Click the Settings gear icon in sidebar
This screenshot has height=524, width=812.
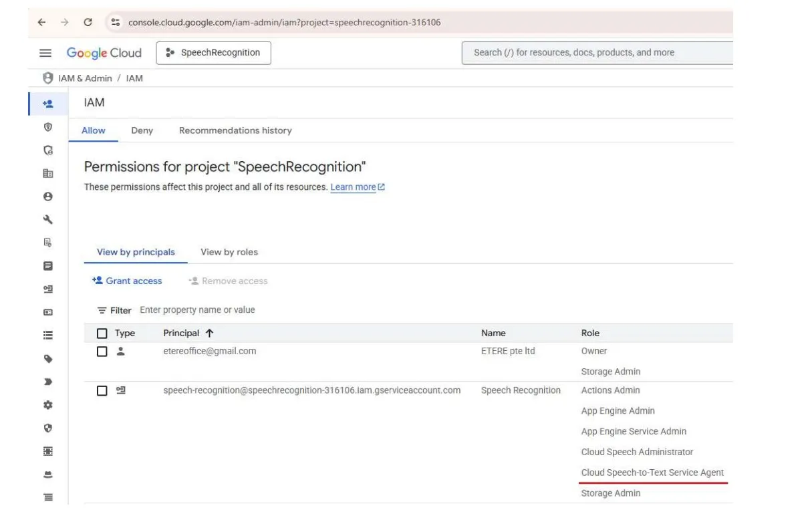click(47, 405)
